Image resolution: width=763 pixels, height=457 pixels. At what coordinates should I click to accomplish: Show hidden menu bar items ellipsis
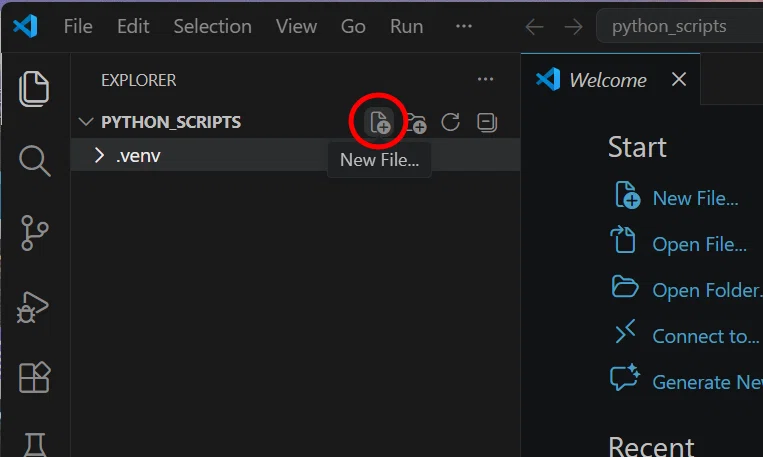[x=464, y=26]
